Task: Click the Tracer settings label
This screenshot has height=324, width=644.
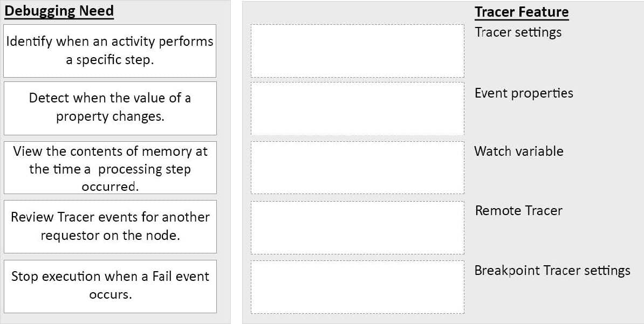Action: point(518,32)
